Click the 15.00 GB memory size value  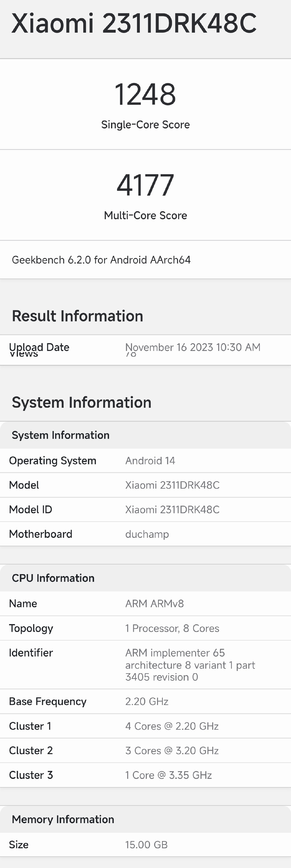146,845
